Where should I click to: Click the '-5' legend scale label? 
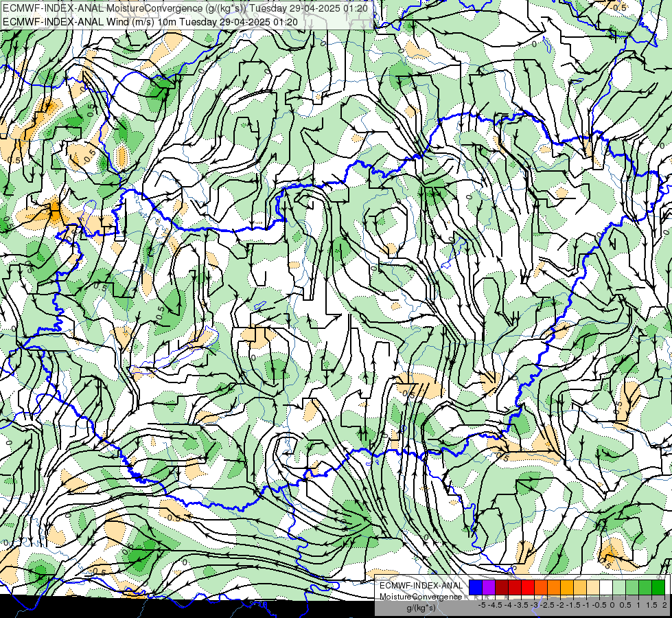tap(482, 605)
